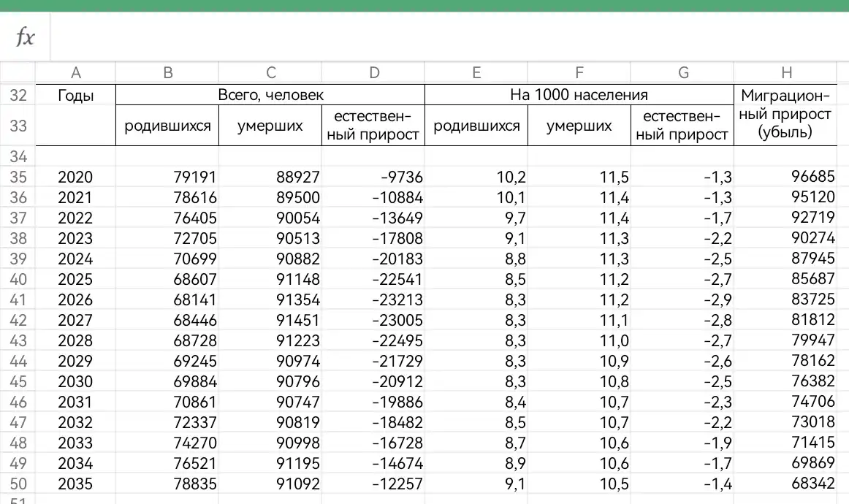Click cell with value 78616
The height and width of the screenshot is (504, 849).
[167, 198]
